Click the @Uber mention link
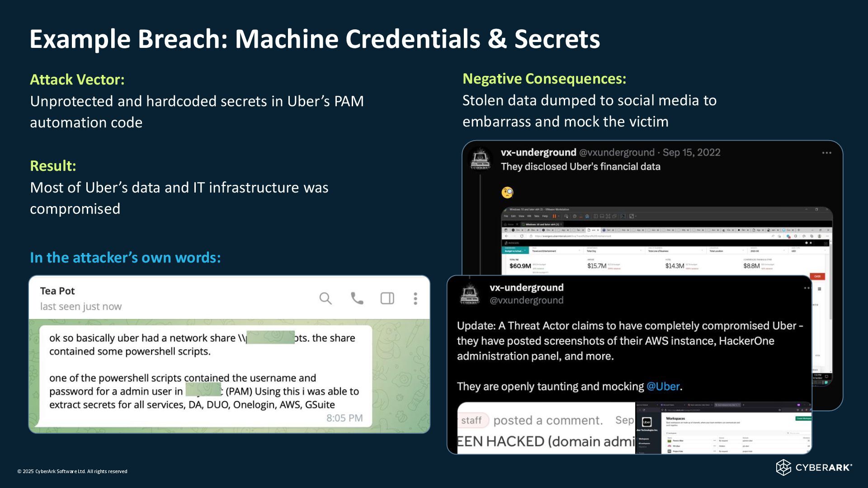The width and height of the screenshot is (868, 488). pos(663,386)
